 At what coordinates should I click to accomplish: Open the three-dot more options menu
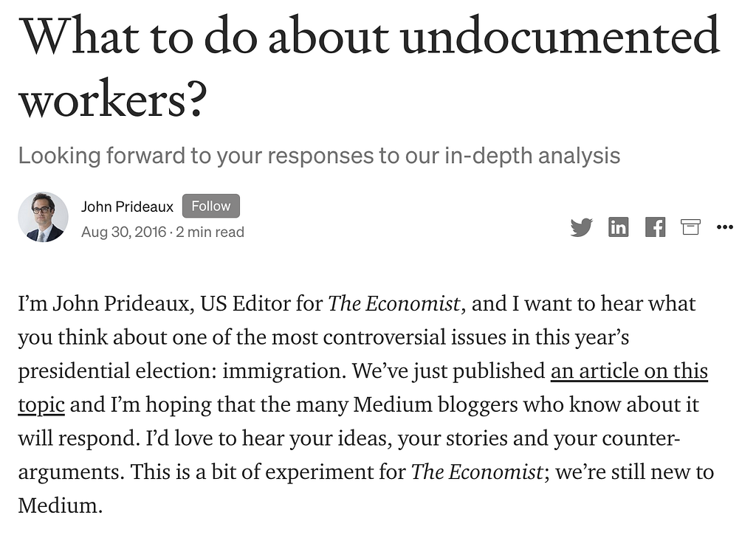[x=725, y=227]
